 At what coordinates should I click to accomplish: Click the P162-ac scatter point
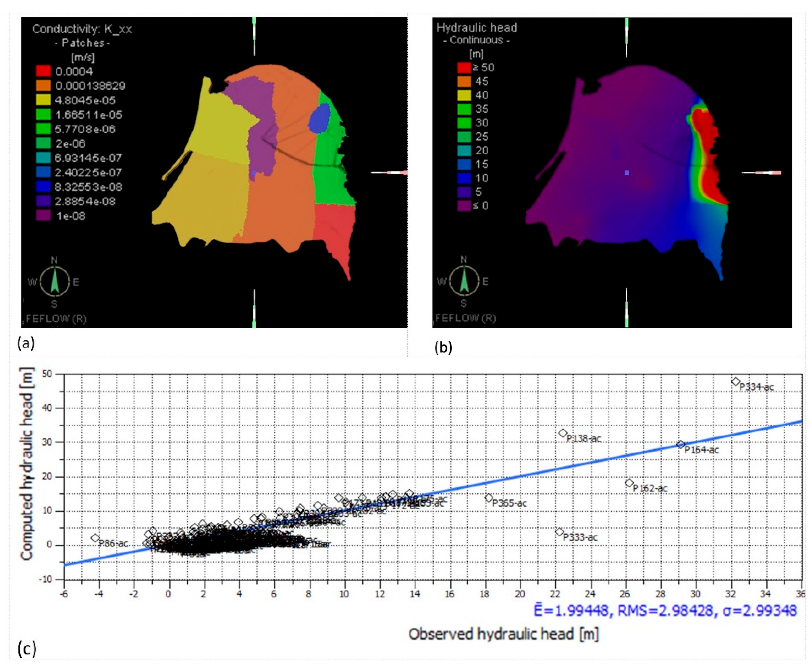coord(629,483)
